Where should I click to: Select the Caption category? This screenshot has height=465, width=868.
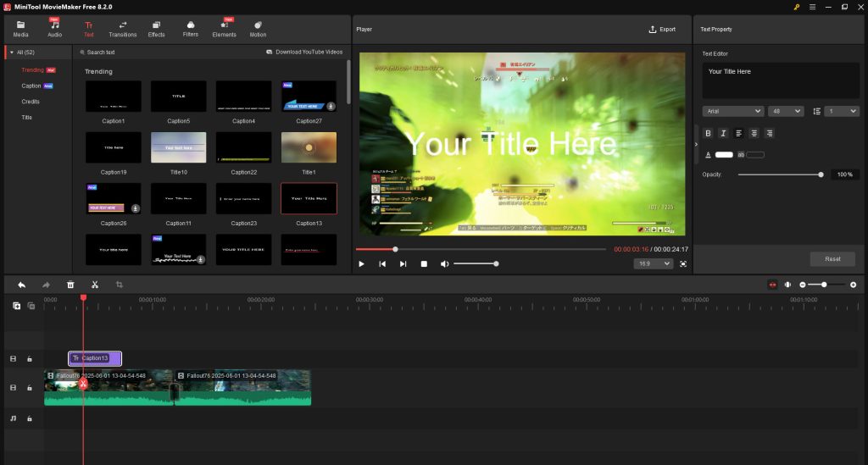click(x=31, y=86)
